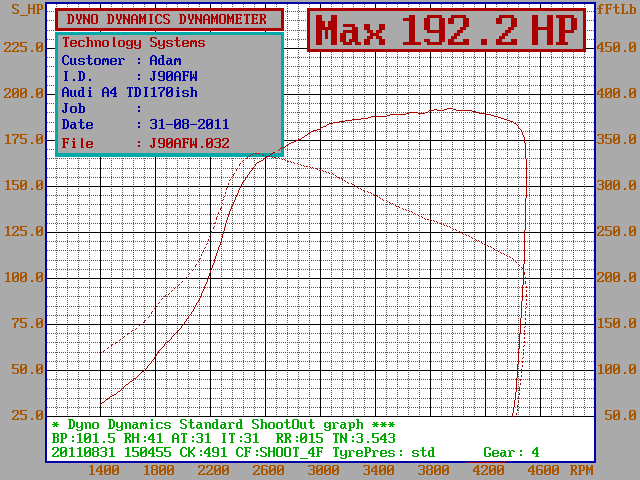Click right axis value '250.0'
The width and height of the screenshot is (640, 480).
click(x=616, y=232)
